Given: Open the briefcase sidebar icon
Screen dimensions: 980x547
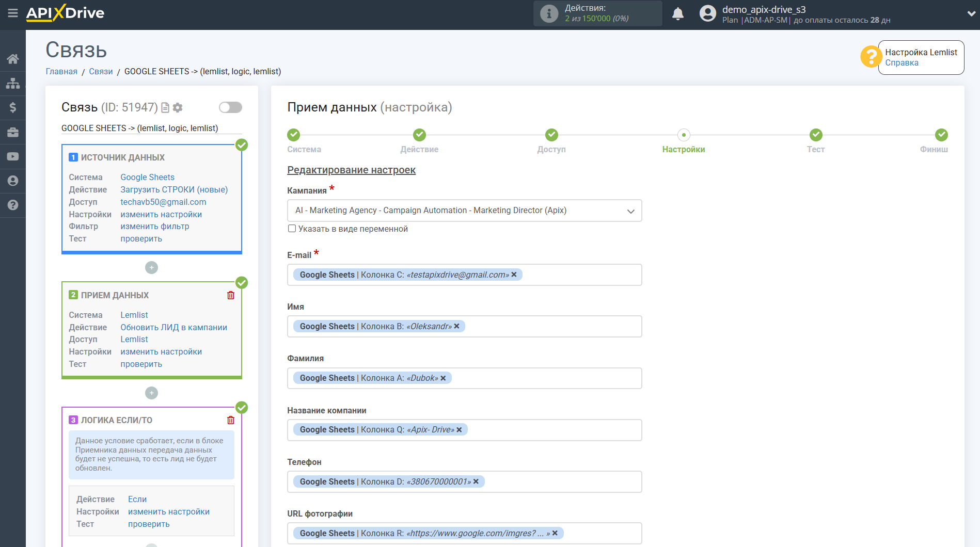Looking at the screenshot, I should coord(13,132).
